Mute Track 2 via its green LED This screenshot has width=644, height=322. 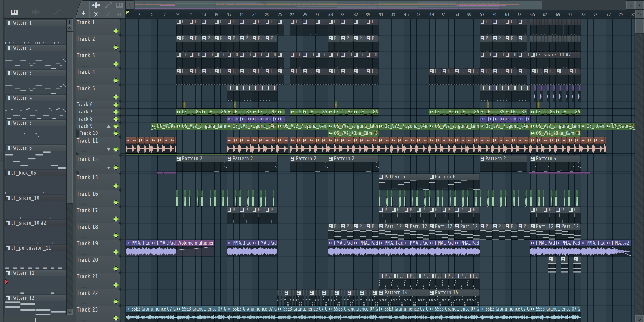pyautogui.click(x=116, y=47)
